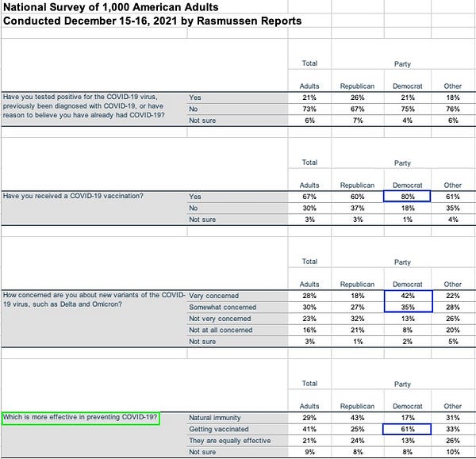476x459 pixels.
Task: Click the 35% Democrat 'Somewhat concerned' cell
Action: tap(408, 307)
